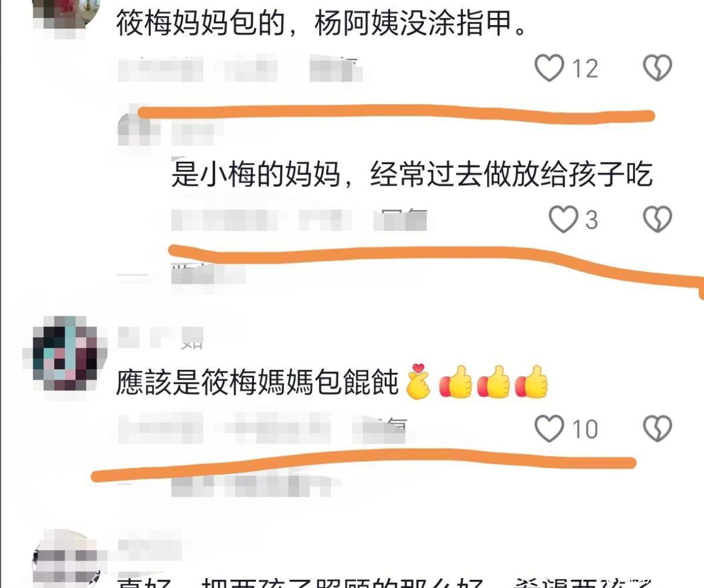Open blurred username above 應該是筱梅媽媽包餛飩 comment

point(160,337)
